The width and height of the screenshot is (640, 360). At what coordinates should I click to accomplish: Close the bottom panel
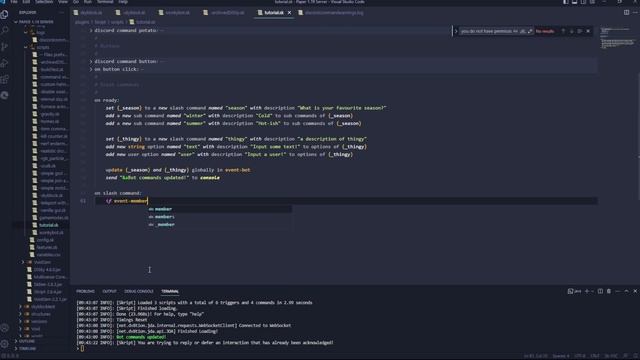[635, 291]
